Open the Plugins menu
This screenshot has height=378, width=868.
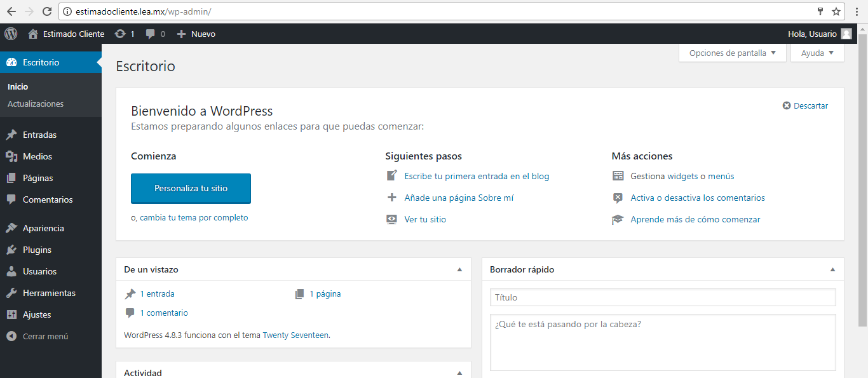[x=51, y=250]
